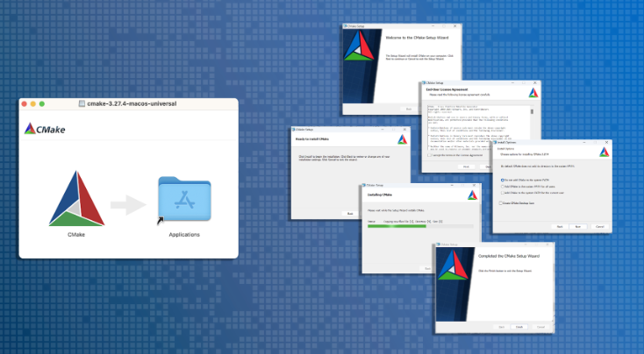Click 'Completed the CMake Setup Wizard' heading
644x354 pixels.
pos(509,256)
